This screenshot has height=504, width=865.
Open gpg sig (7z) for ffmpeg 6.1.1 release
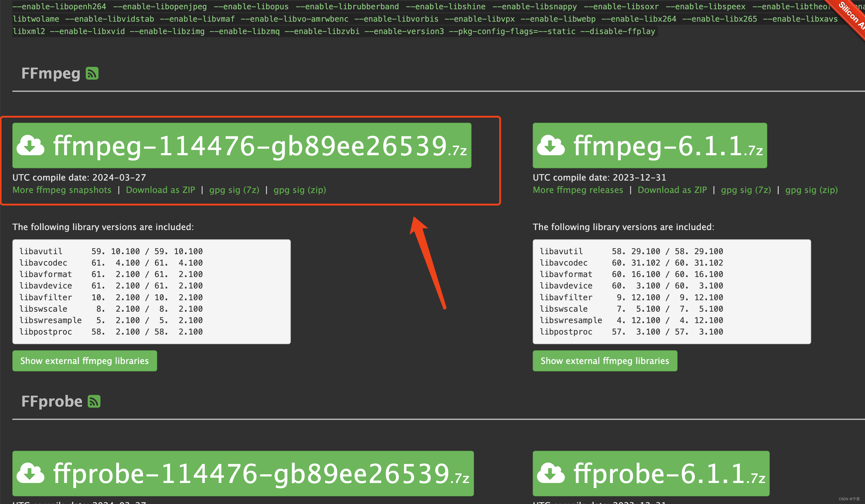(x=746, y=190)
